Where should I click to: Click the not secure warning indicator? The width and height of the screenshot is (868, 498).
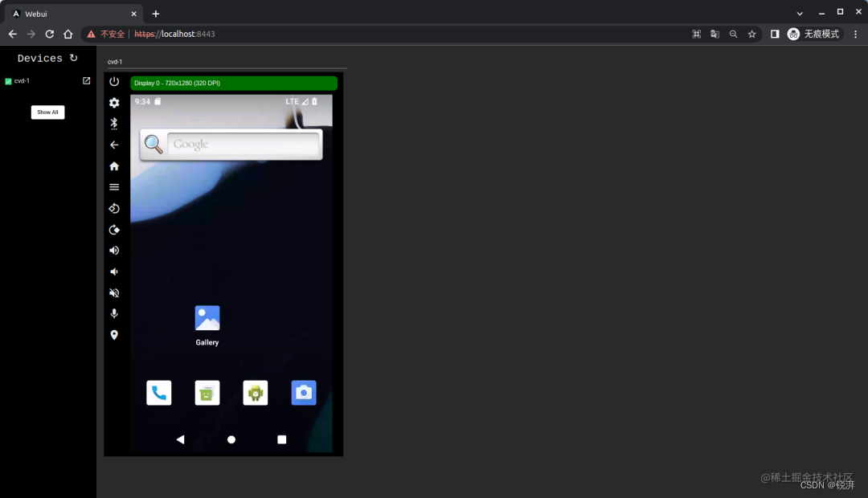[x=106, y=34]
